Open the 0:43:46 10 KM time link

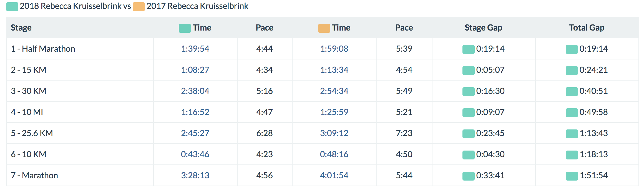(195, 154)
